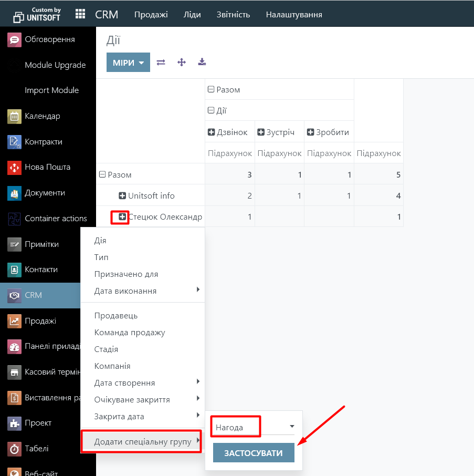Open the Налаштування menu
This screenshot has width=474, height=476.
click(x=294, y=14)
